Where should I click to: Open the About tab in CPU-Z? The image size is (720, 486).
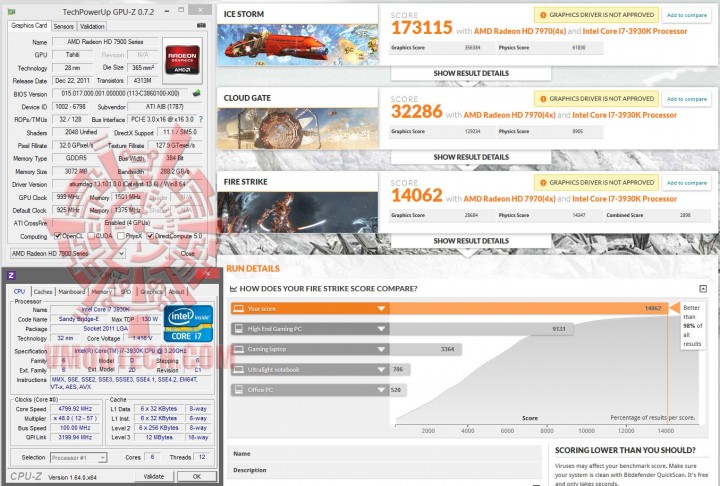(x=176, y=292)
